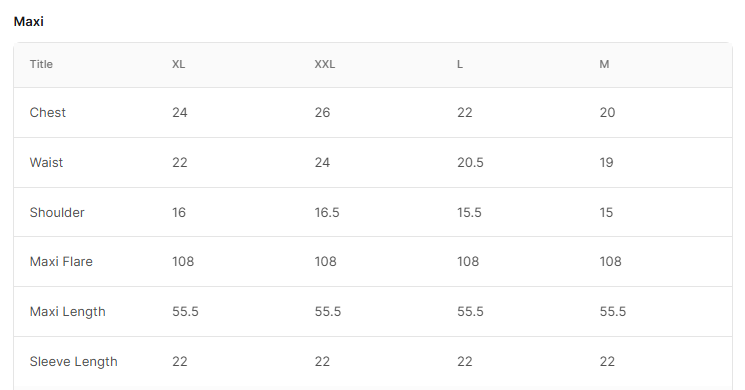745x390 pixels.
Task: Click the Maxi heading above the table
Action: point(29,21)
